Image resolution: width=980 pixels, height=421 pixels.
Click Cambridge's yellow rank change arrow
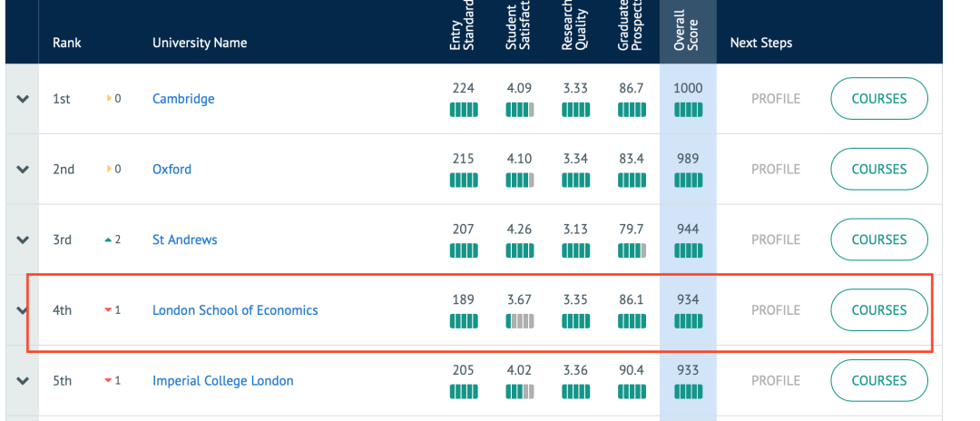point(110,99)
